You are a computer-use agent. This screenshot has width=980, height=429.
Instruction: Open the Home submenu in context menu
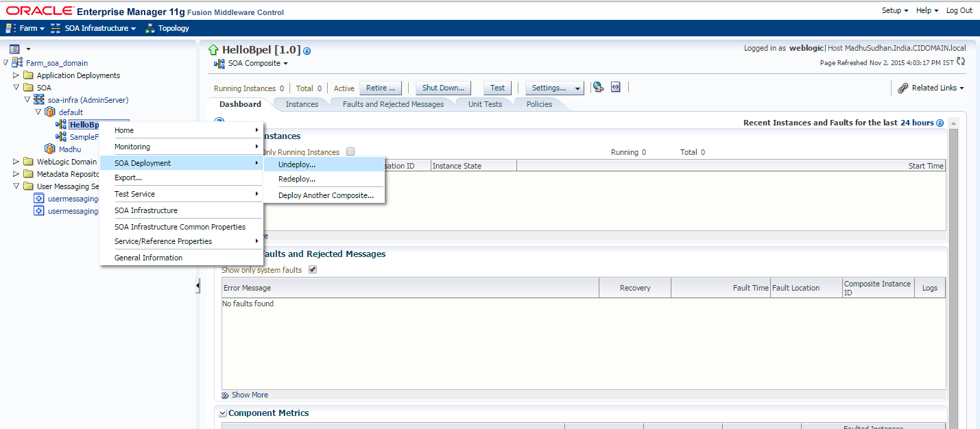click(181, 130)
